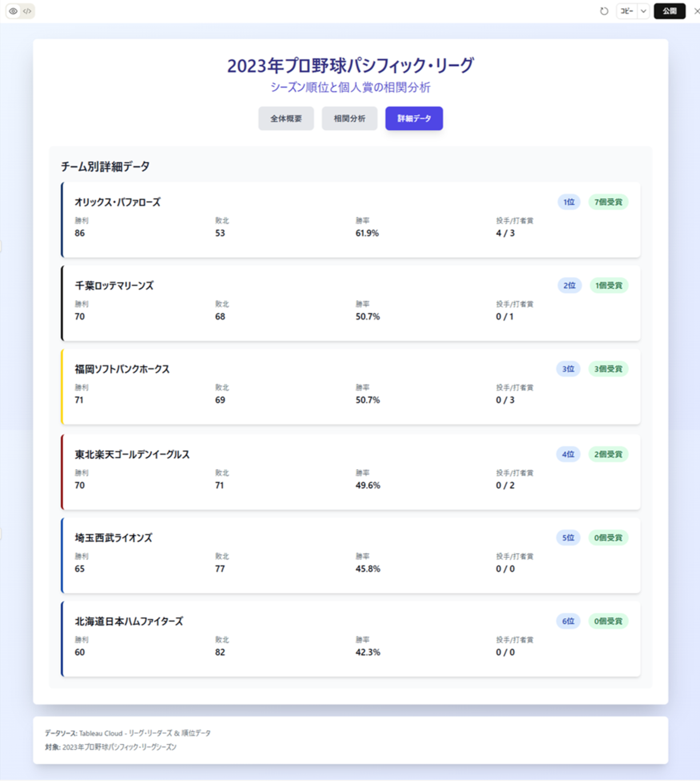Viewport: 700px width, 781px height.
Task: Select the 詳細データ tab
Action: pyautogui.click(x=414, y=118)
